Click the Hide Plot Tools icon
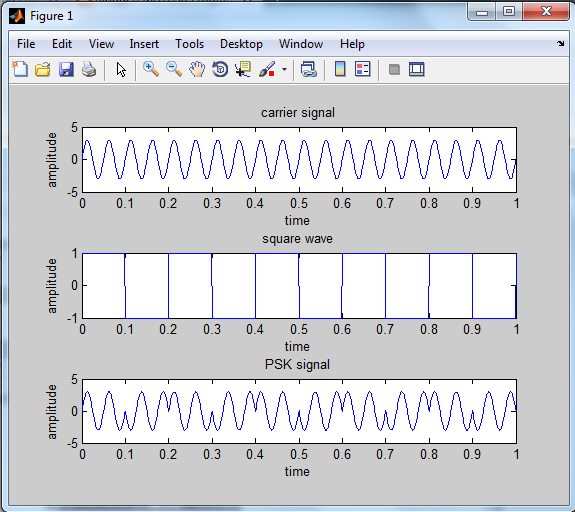Image resolution: width=575 pixels, height=512 pixels. (394, 69)
